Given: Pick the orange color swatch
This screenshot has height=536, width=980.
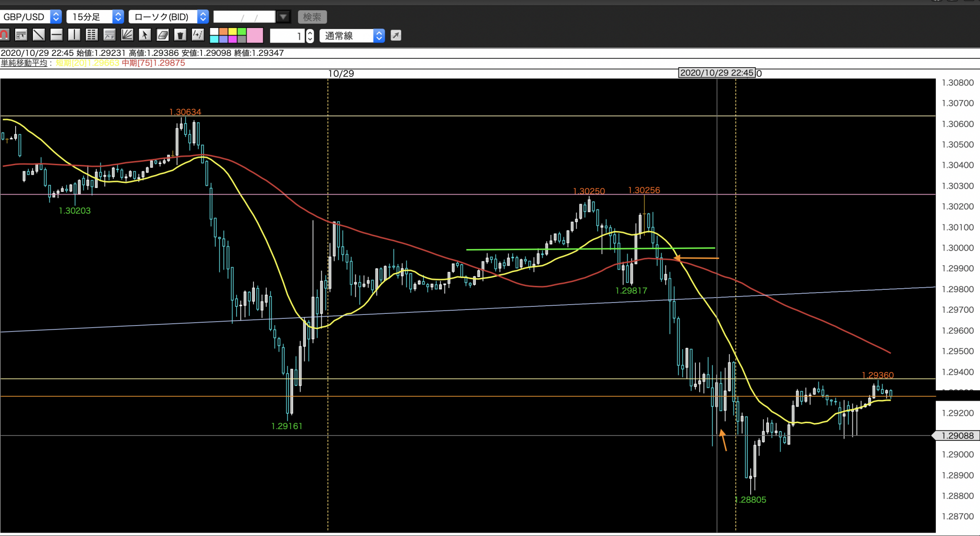Looking at the screenshot, I should pyautogui.click(x=223, y=31).
